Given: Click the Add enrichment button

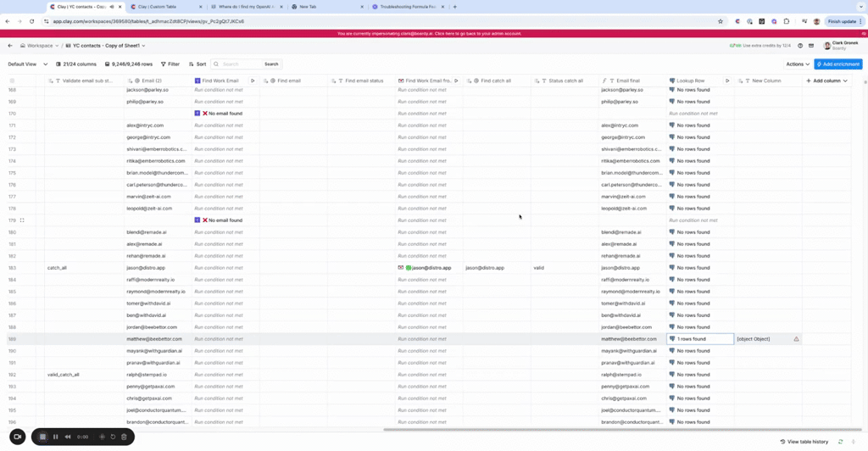Looking at the screenshot, I should 838,64.
